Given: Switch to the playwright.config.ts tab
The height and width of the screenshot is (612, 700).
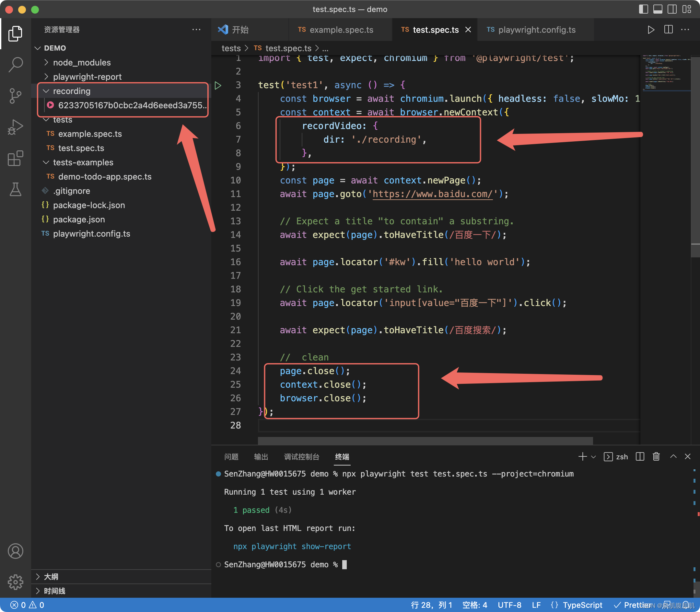Looking at the screenshot, I should click(535, 30).
